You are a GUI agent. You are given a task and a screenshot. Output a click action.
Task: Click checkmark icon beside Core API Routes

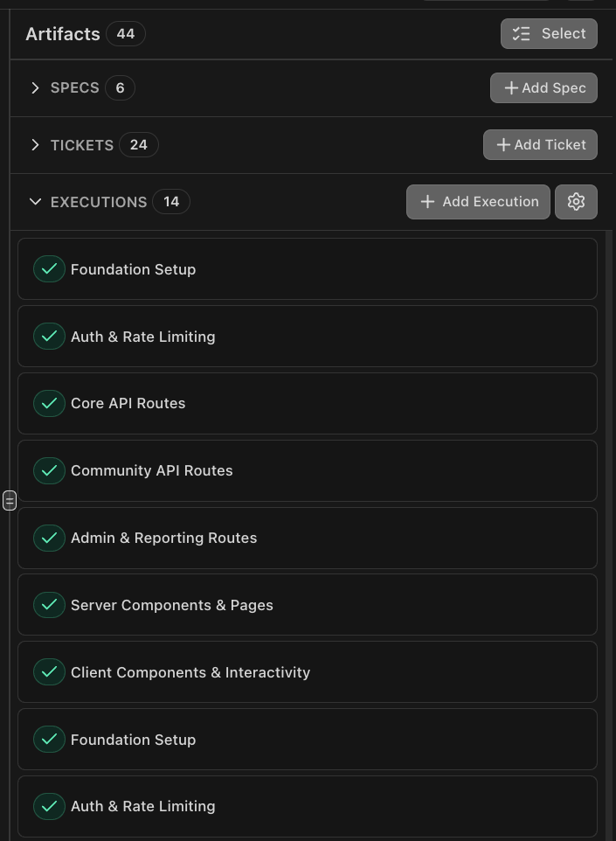click(49, 404)
